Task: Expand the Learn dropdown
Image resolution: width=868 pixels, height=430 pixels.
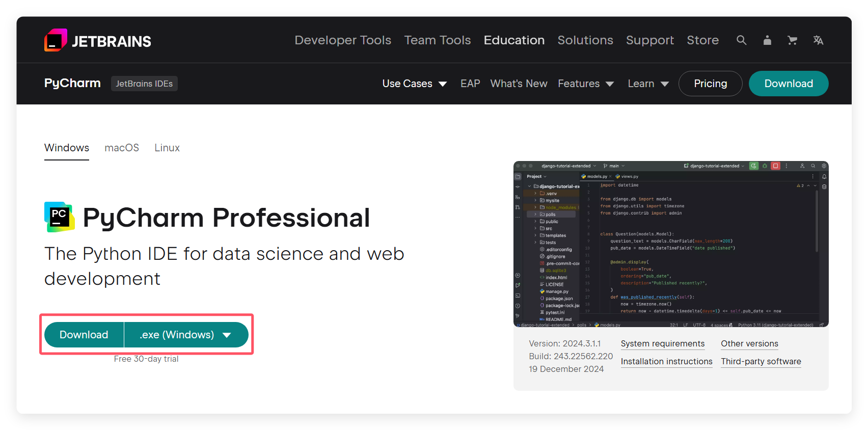Action: click(x=648, y=84)
